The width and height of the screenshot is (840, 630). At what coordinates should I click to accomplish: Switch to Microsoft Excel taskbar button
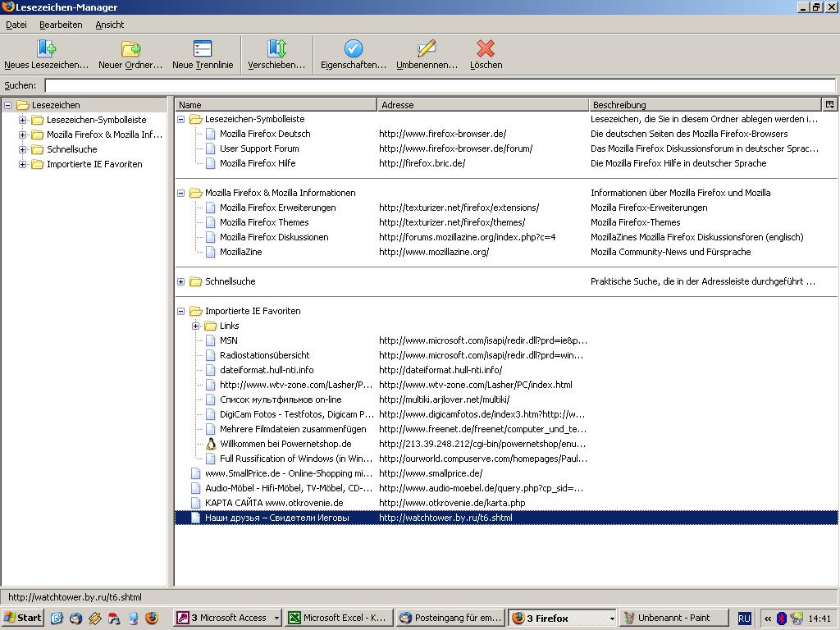(339, 618)
